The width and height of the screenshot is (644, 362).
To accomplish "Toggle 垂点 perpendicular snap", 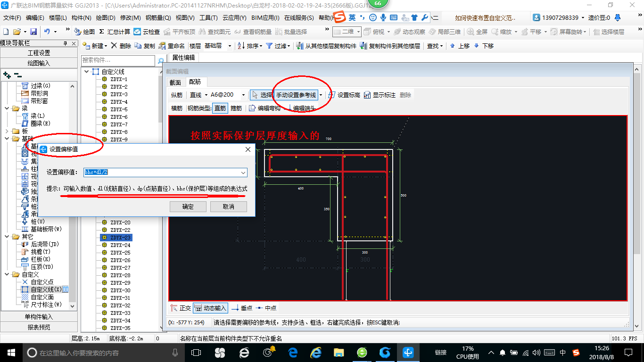I will coord(242,308).
